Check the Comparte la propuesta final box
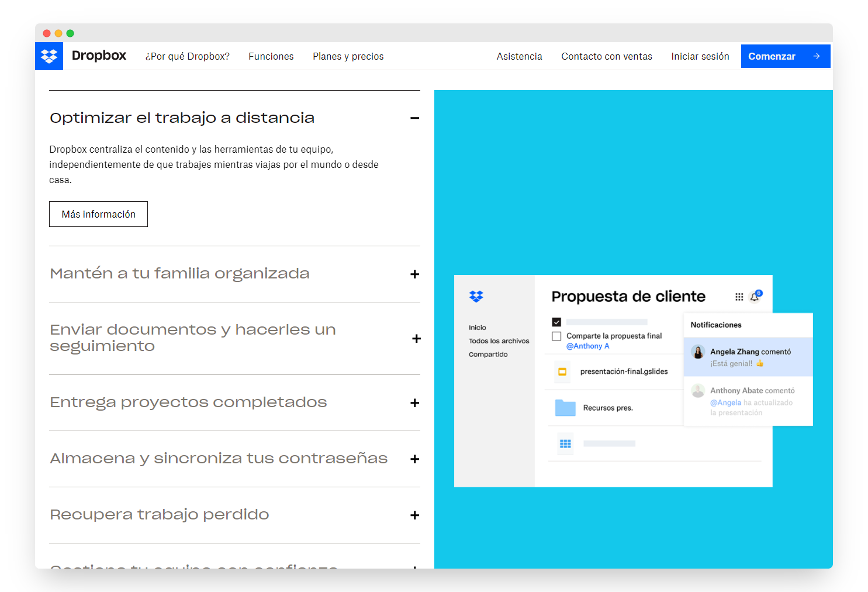The image size is (868, 592). pos(556,336)
